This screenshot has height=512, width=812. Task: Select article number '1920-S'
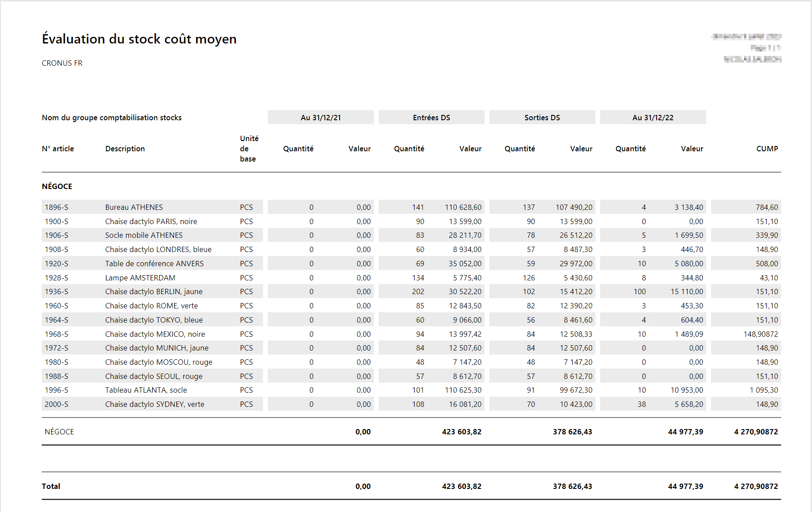click(x=56, y=264)
